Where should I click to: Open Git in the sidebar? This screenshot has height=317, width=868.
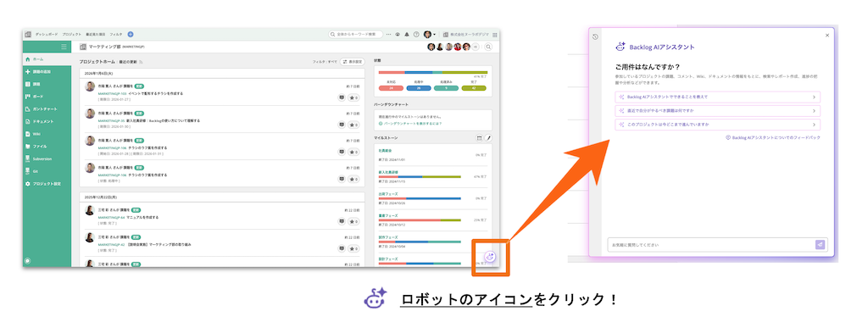click(x=47, y=171)
